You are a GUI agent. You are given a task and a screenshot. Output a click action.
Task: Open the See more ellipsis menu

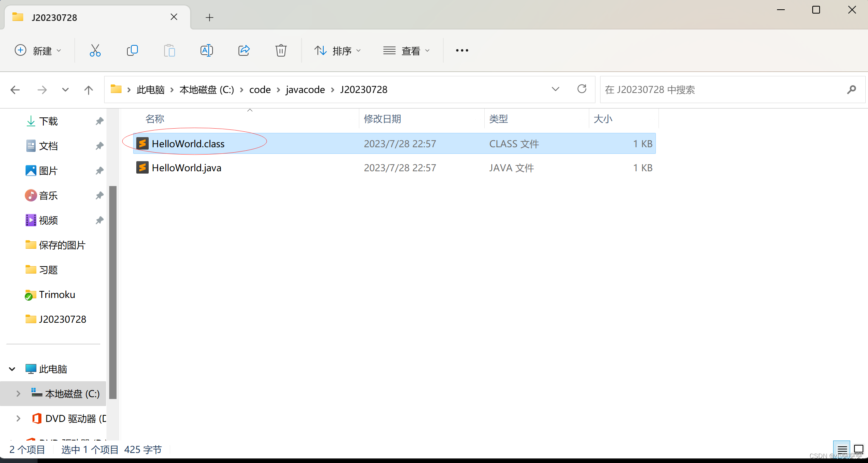coord(461,50)
